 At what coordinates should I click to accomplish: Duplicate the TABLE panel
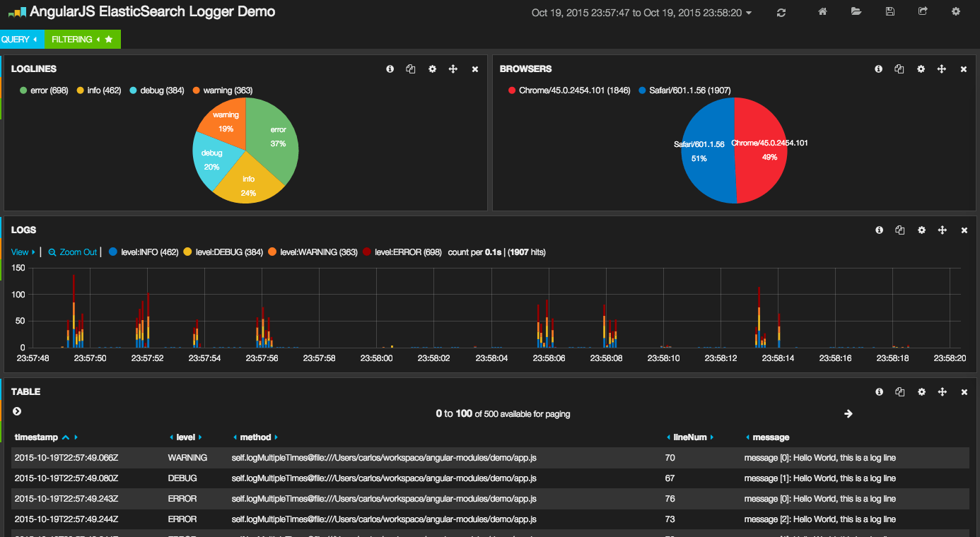[x=900, y=392]
